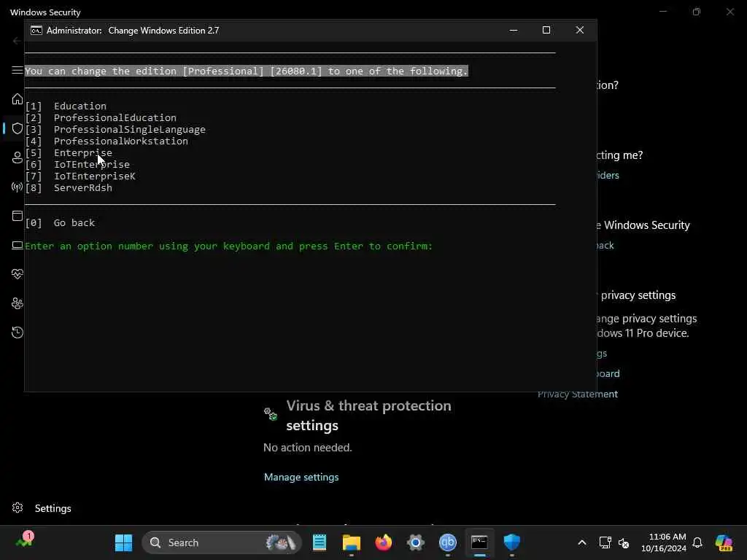Viewport: 747px width, 560px height.
Task: Maximize the Change Windows Edition window
Action: pos(546,30)
